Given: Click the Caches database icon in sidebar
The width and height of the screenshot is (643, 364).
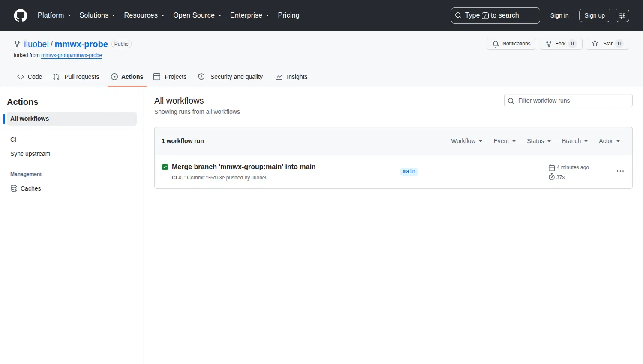Looking at the screenshot, I should (x=14, y=188).
